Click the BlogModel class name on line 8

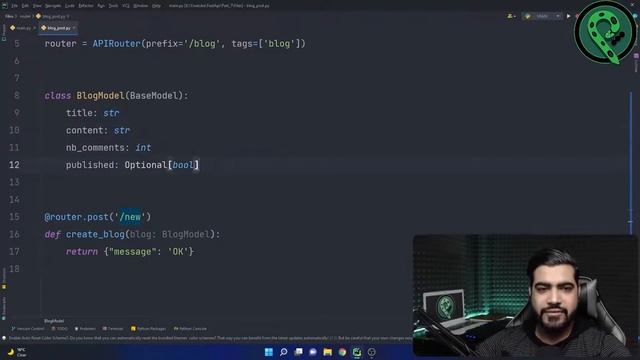pos(100,96)
